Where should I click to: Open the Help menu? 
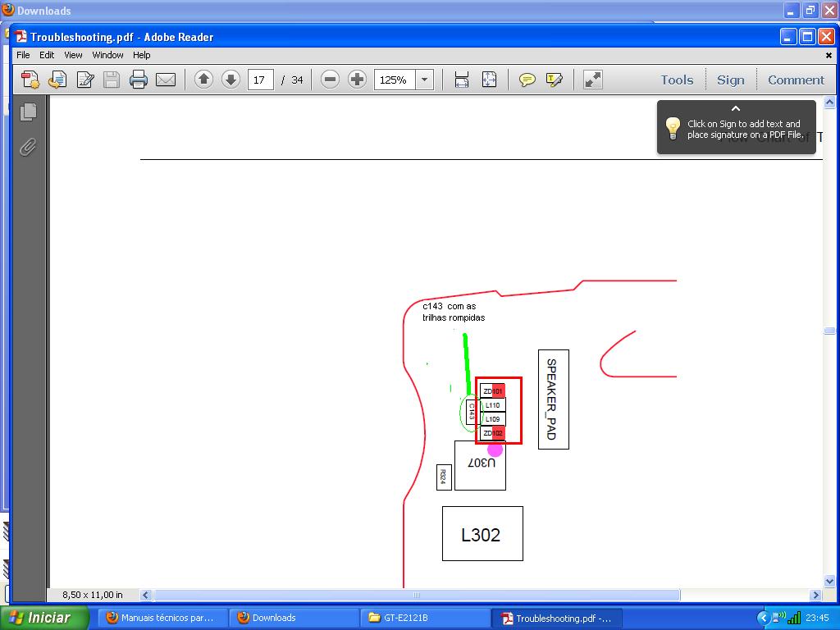coord(141,55)
